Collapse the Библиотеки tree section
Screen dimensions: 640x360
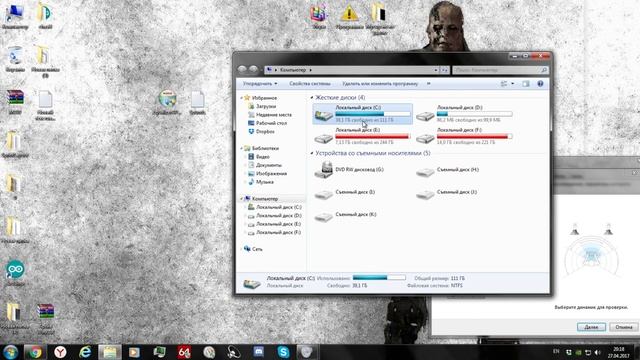241,148
